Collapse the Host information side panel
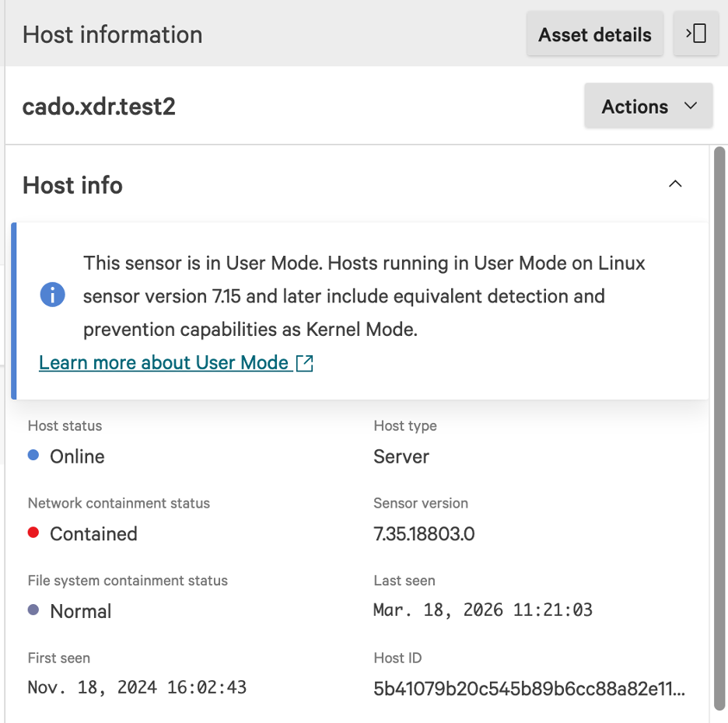This screenshot has width=728, height=723. click(695, 34)
